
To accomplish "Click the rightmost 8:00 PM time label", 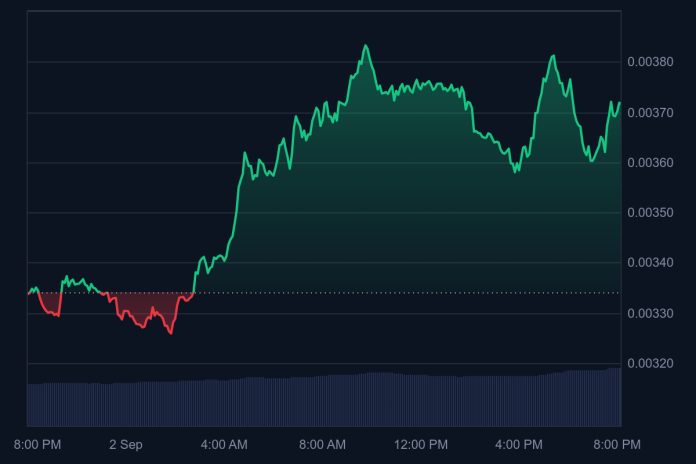I will (617, 444).
